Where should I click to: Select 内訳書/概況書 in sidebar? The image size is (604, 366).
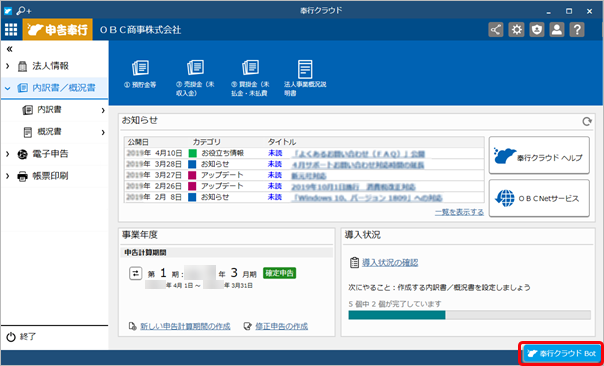(x=54, y=88)
